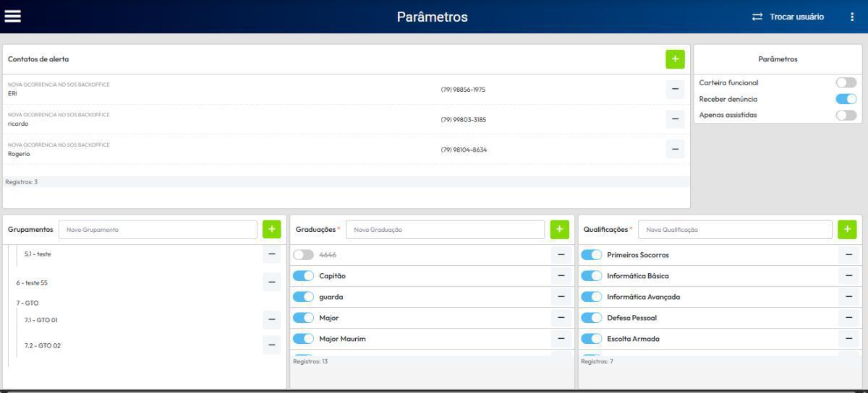This screenshot has width=868, height=393.
Task: Select tree item 7 - GTO
Action: [x=27, y=303]
